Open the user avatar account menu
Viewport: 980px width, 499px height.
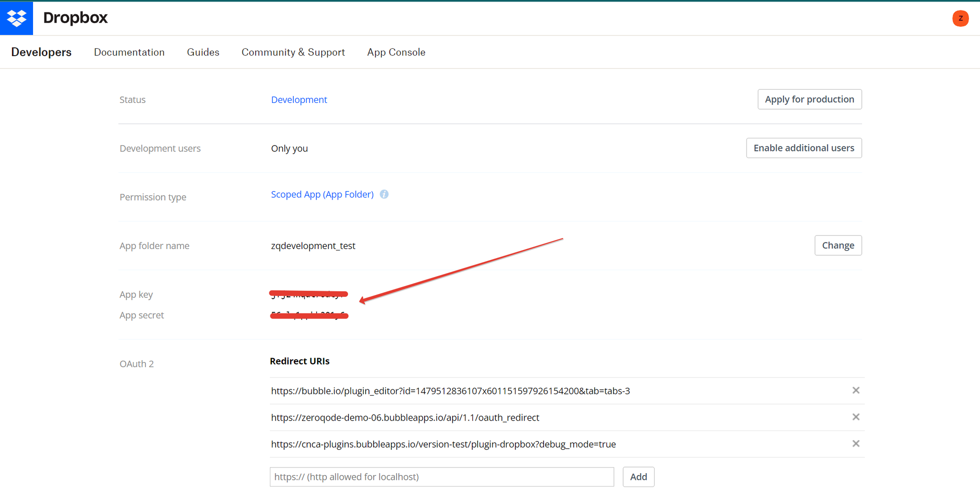tap(960, 18)
